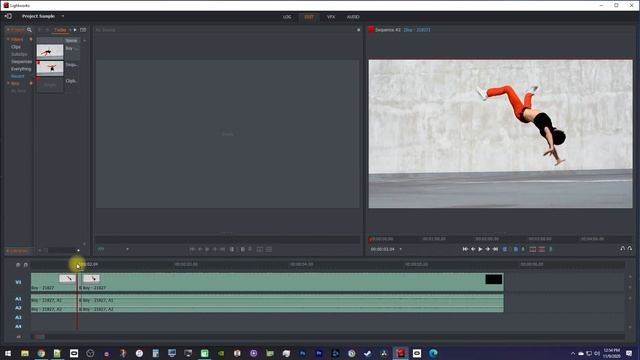Open Photoshop from the taskbar
This screenshot has width=640, height=360.
pos(302,353)
